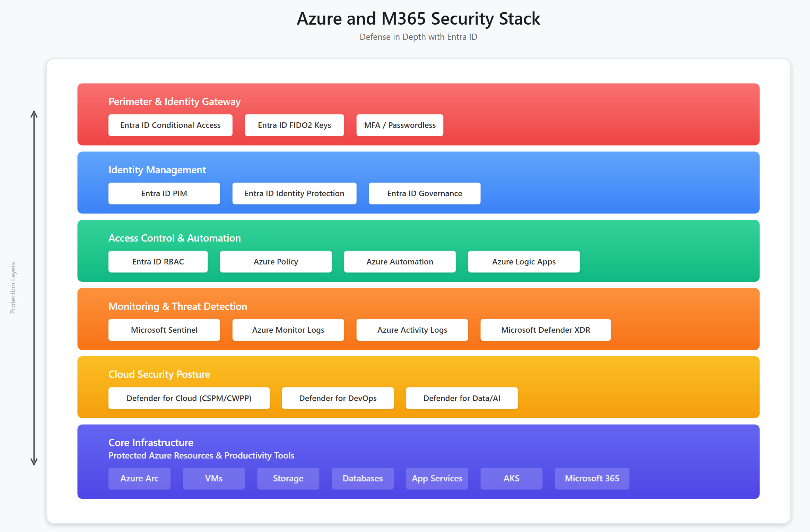This screenshot has height=532, width=810.
Task: Select the Storage chip
Action: pyautogui.click(x=288, y=479)
